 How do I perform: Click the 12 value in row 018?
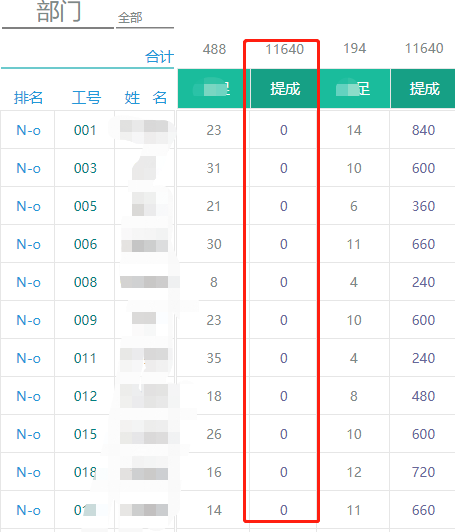coord(354,472)
